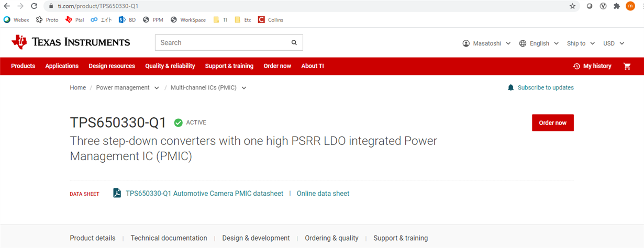Click the green ACTIVE status checkmark
644x248 pixels.
point(179,122)
